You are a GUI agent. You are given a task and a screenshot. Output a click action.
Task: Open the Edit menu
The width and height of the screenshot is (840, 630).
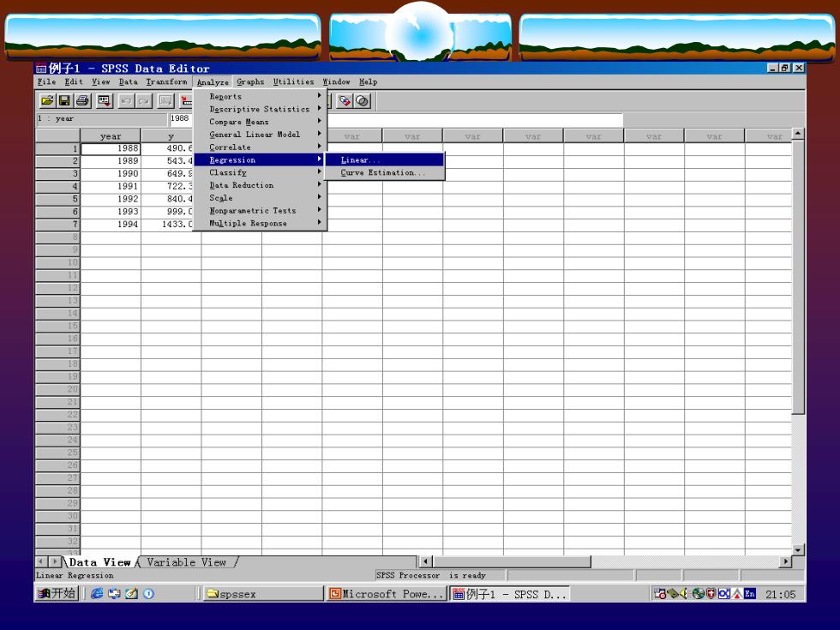click(74, 82)
